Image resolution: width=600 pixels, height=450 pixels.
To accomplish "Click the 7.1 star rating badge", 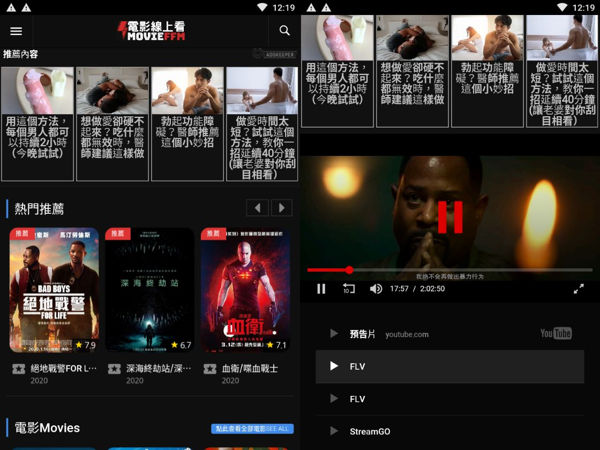I will 277,345.
